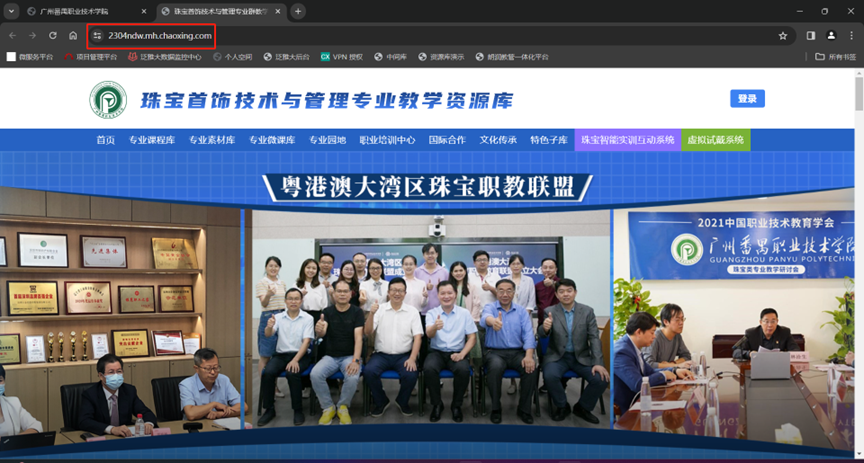This screenshot has width=864, height=463.
Task: Open the side panel icon
Action: (x=811, y=36)
